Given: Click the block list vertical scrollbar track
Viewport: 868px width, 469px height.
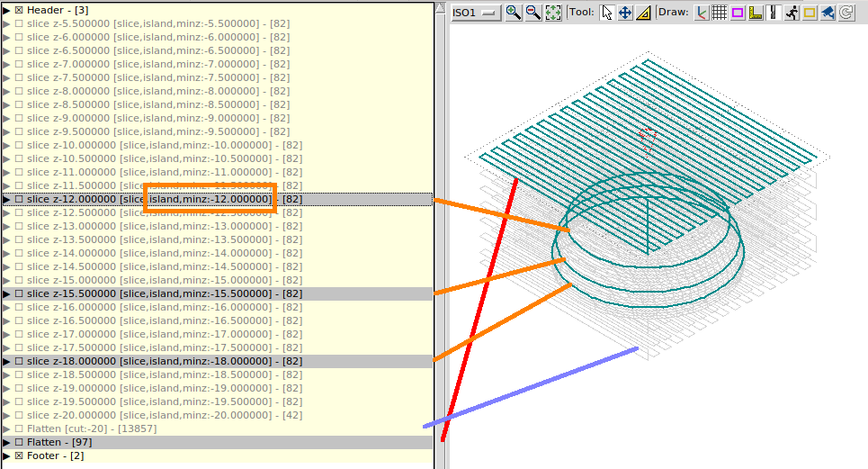Looking at the screenshot, I should pos(441,241).
